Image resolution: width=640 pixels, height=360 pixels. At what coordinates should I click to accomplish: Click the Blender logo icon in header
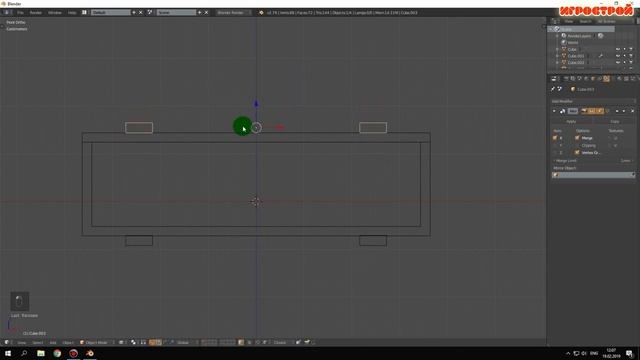tap(261, 13)
